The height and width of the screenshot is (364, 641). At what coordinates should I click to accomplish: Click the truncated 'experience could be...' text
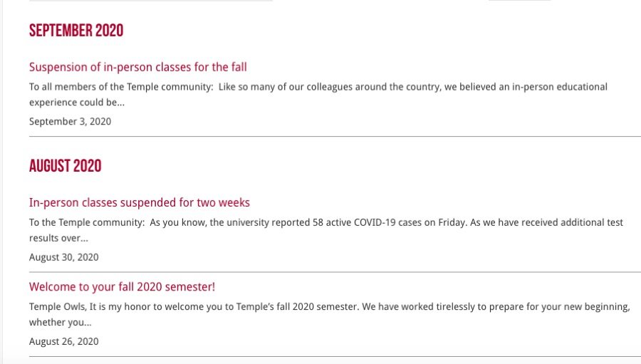(77, 102)
